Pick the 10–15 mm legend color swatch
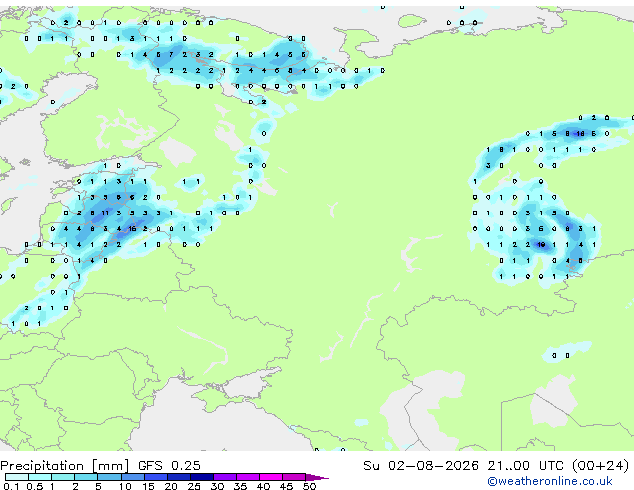The height and width of the screenshot is (490, 634). click(132, 477)
